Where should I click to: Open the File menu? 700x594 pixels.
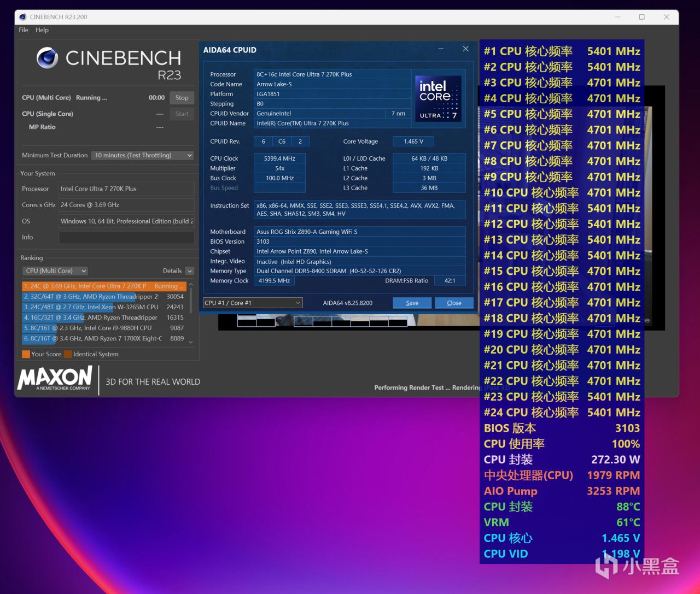24,30
